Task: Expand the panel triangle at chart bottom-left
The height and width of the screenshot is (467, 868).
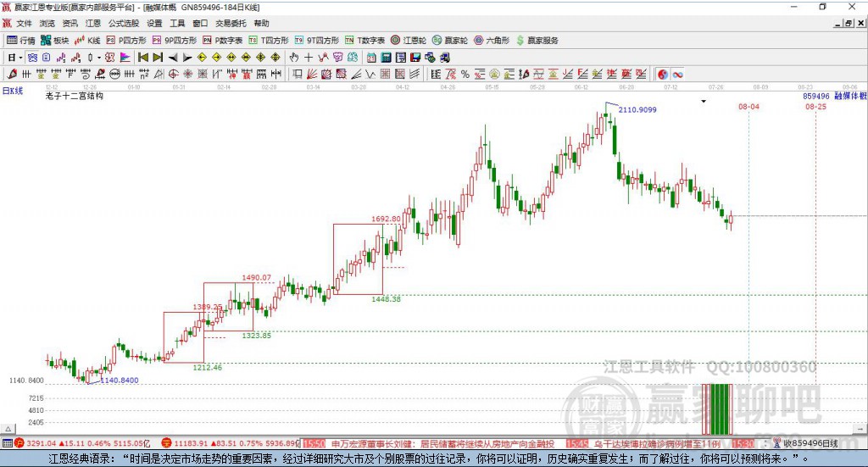Action: (x=8, y=429)
